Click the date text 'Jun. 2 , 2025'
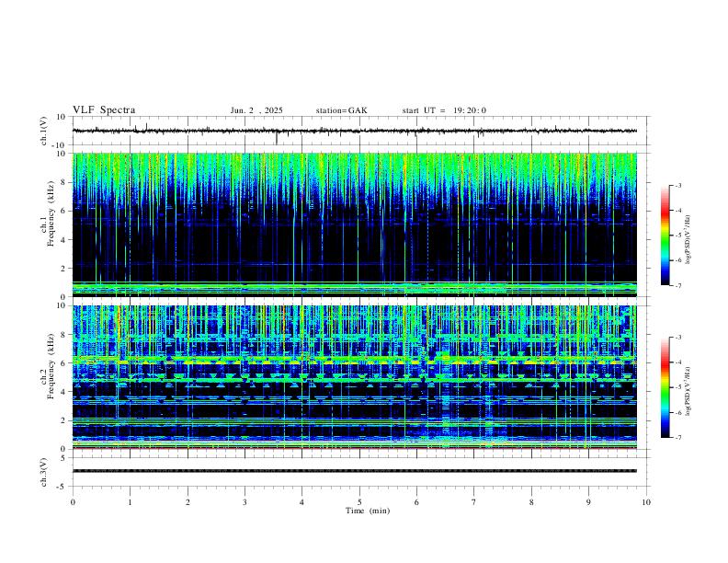Viewport: 728px width, 563px height. pyautogui.click(x=256, y=110)
